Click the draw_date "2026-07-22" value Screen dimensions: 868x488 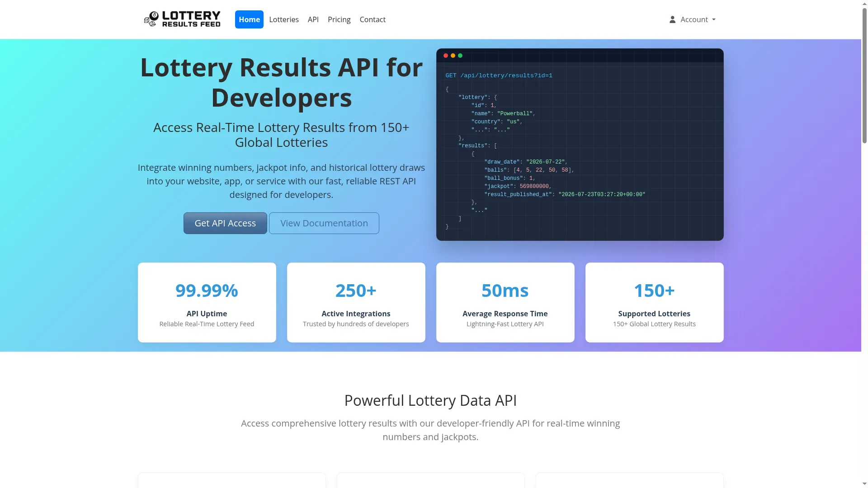coord(545,162)
